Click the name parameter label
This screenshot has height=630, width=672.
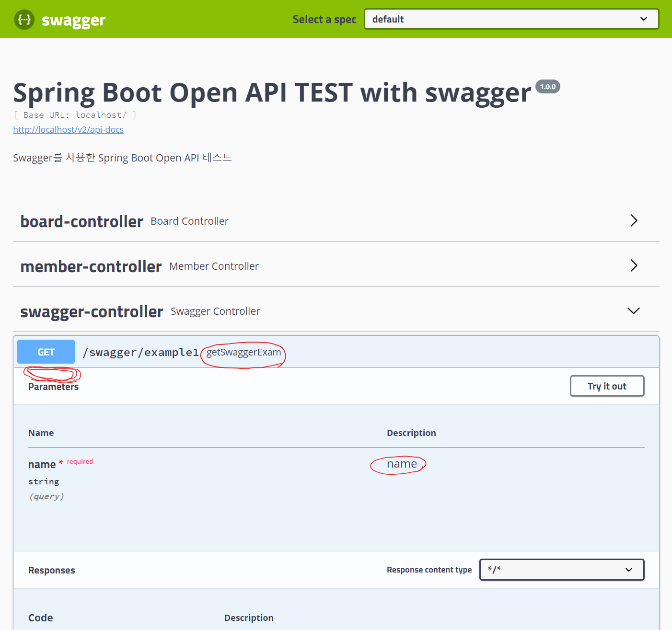[42, 465]
